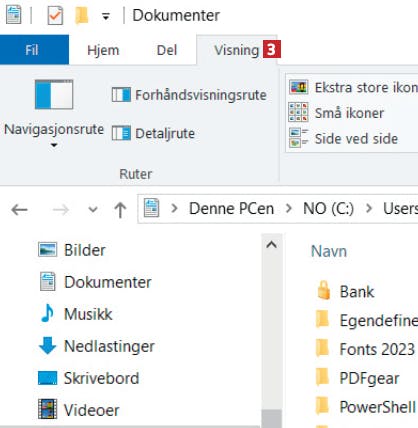Toggle the Detaljrute details pane

(x=153, y=133)
